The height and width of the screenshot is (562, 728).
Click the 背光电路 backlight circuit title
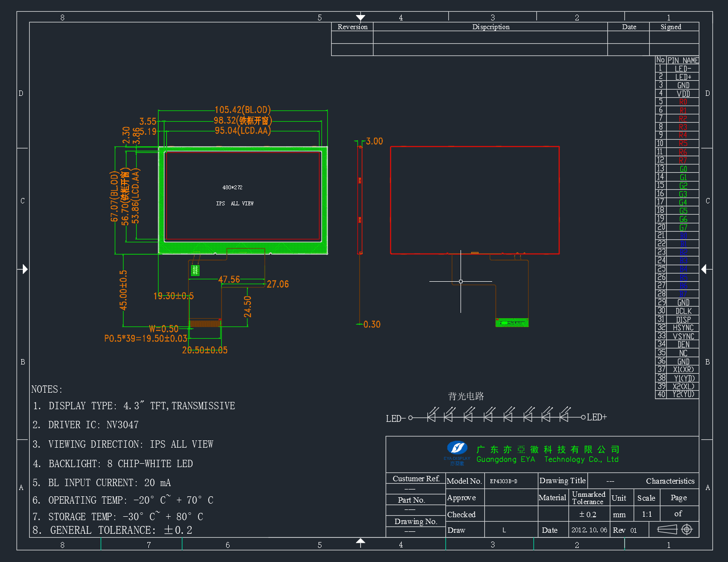click(x=466, y=396)
